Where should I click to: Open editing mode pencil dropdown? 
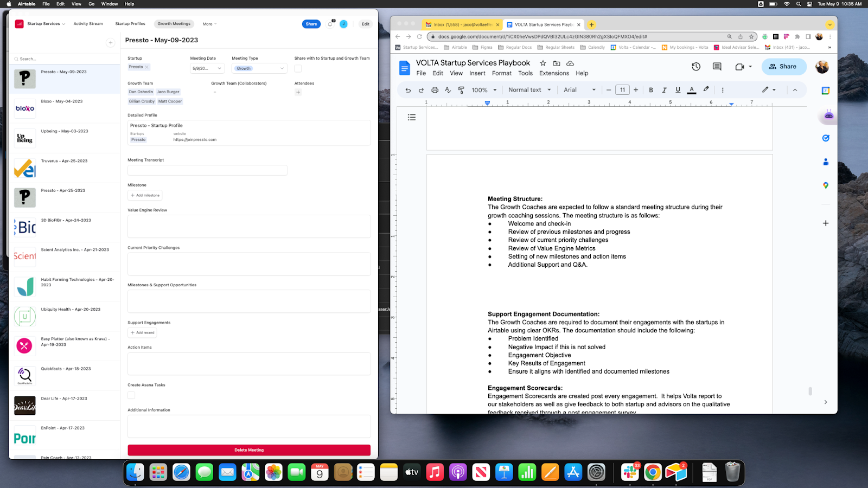(x=769, y=90)
